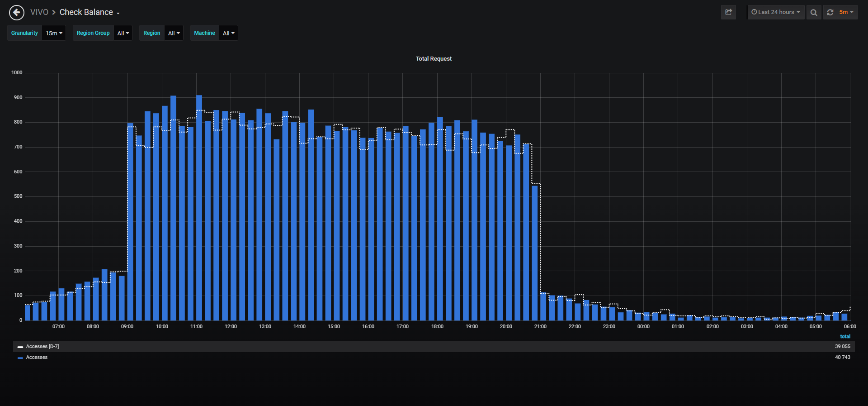Click the Machine variable label
Screen dimensions: 868x406
coord(204,33)
